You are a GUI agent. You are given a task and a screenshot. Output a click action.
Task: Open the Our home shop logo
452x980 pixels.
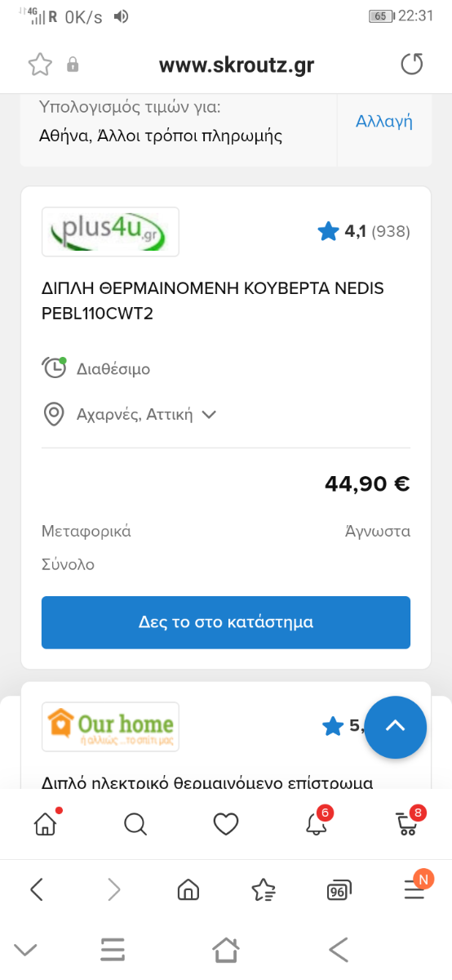point(110,727)
